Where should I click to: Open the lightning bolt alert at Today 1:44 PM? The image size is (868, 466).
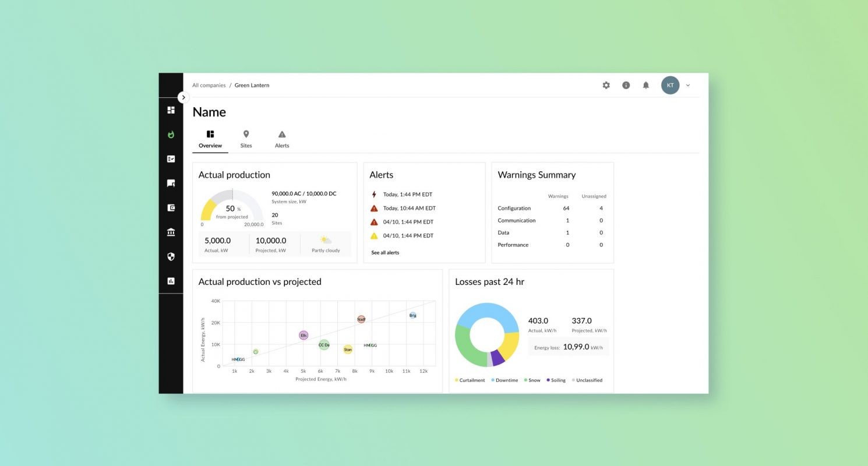pos(402,195)
